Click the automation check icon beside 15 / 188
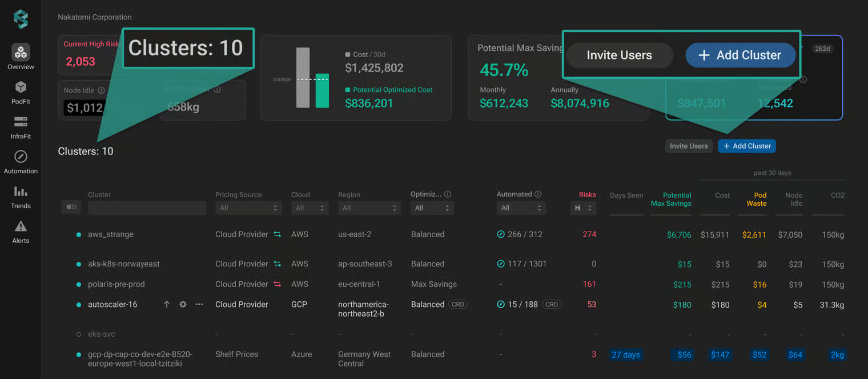The height and width of the screenshot is (379, 868). [x=501, y=305]
